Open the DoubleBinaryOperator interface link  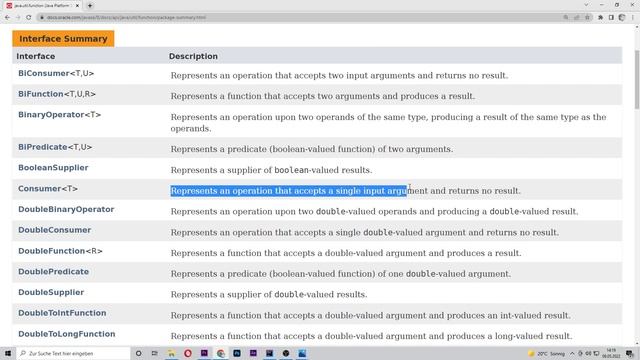click(66, 209)
